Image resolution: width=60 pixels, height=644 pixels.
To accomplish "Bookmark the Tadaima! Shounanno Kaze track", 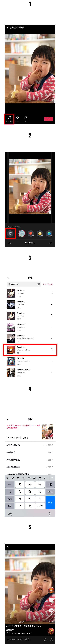I will (x=51, y=349).
